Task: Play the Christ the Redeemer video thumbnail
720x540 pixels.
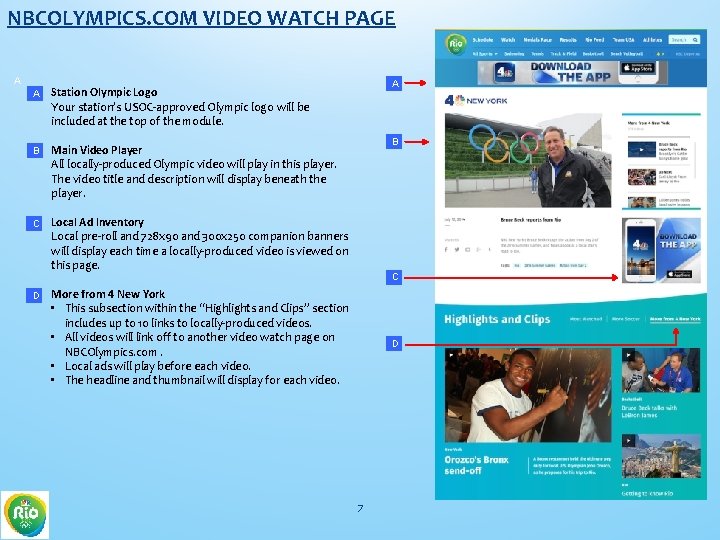Action: coord(661,456)
